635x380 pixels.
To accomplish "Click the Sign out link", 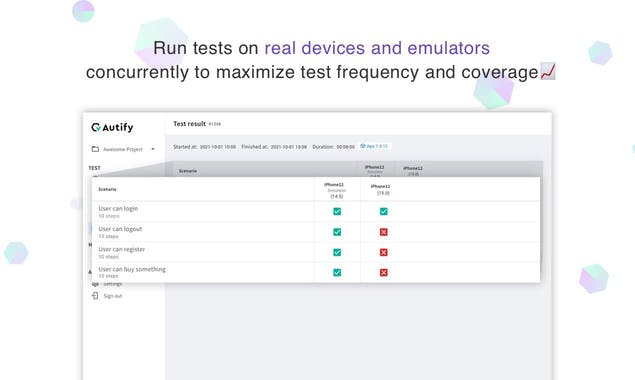I will click(x=113, y=296).
